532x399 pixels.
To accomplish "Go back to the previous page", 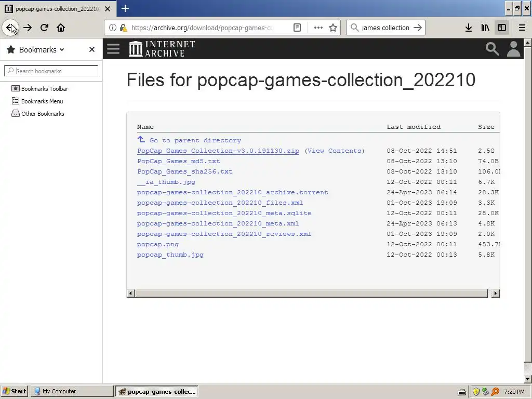I will [x=10, y=28].
